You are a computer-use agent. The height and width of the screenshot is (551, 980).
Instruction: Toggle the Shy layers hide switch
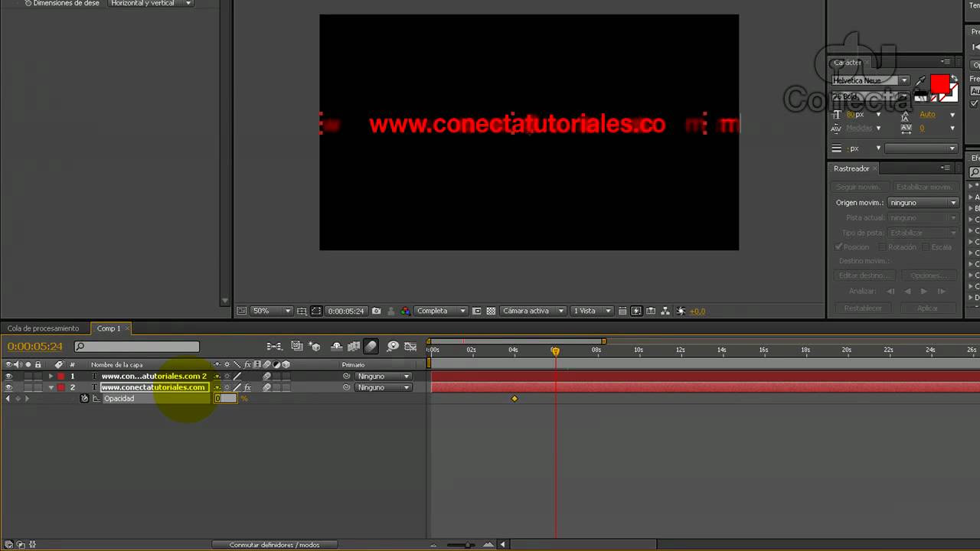336,347
